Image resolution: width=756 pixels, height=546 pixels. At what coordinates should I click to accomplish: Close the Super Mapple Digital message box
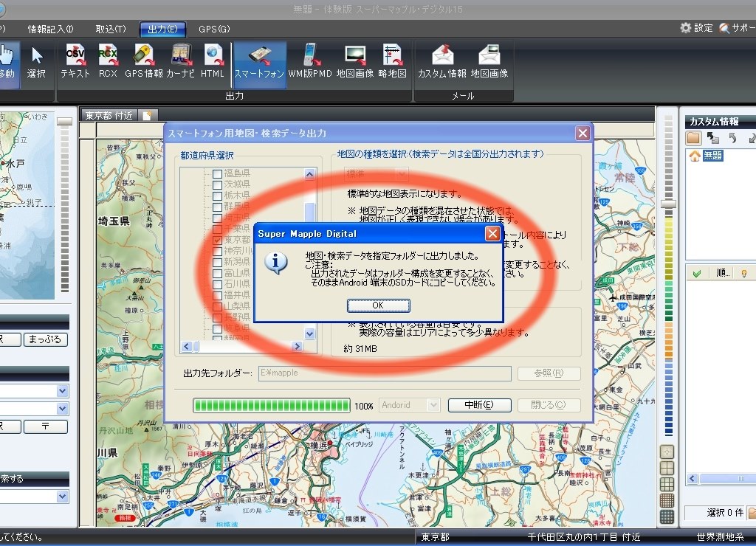click(x=492, y=234)
